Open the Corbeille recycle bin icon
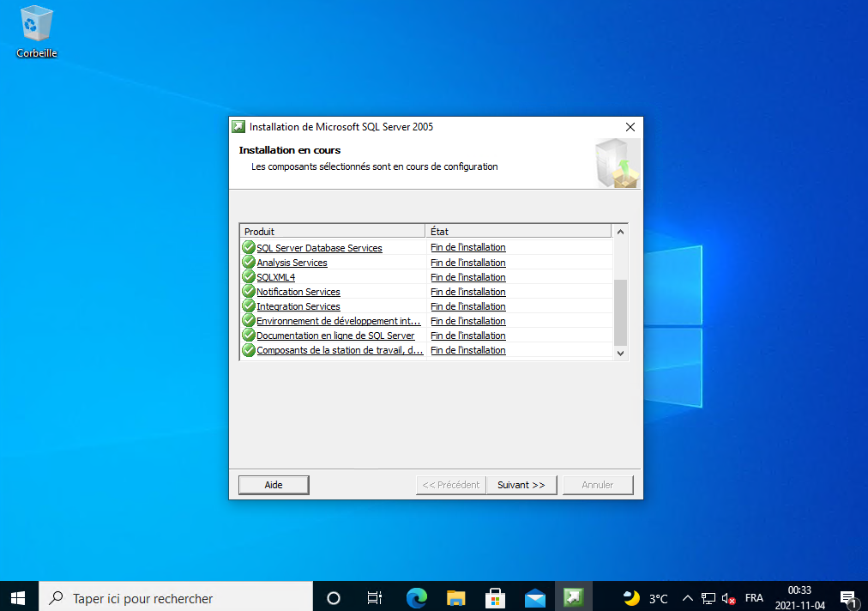 [x=36, y=31]
